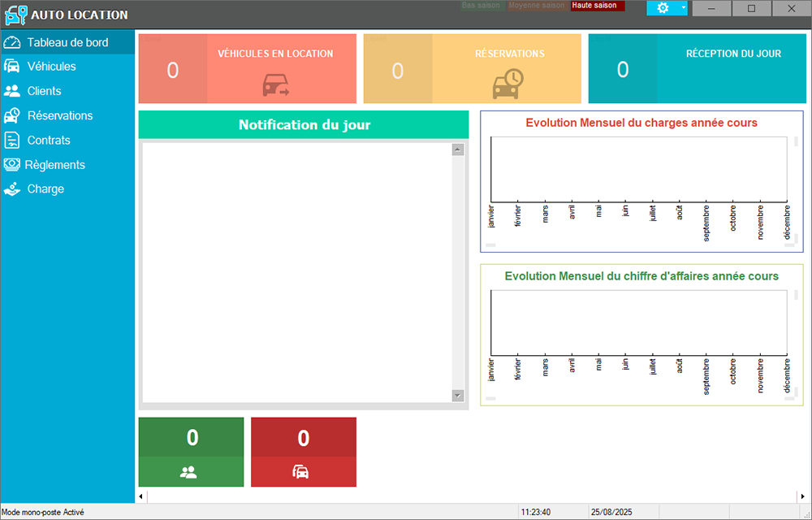Select the Bas saison toggle

pyautogui.click(x=480, y=6)
